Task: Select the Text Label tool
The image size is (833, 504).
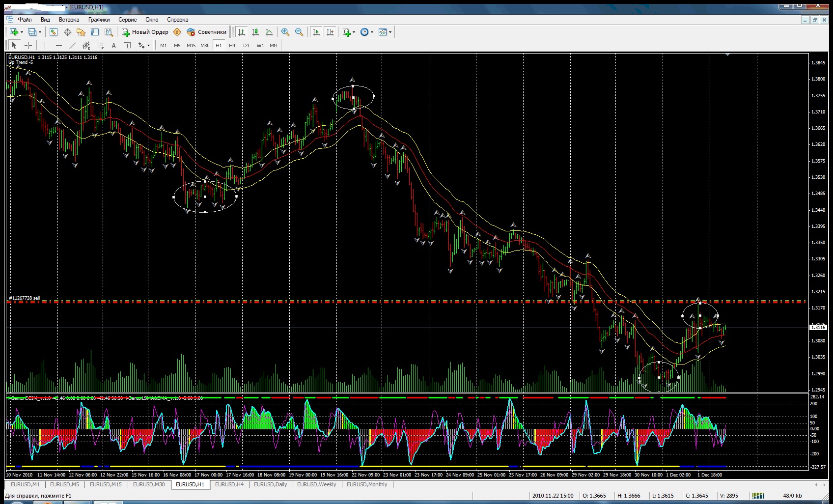Action: point(127,45)
